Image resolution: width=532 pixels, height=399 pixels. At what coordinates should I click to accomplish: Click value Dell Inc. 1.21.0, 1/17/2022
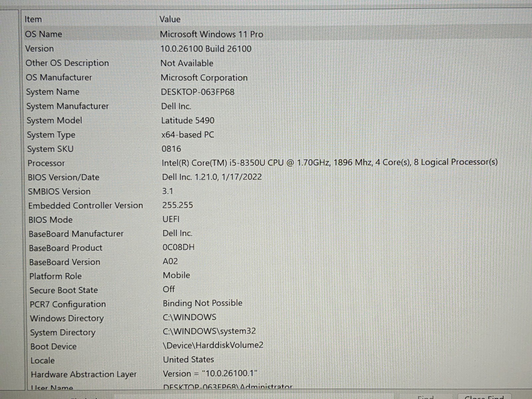(212, 177)
